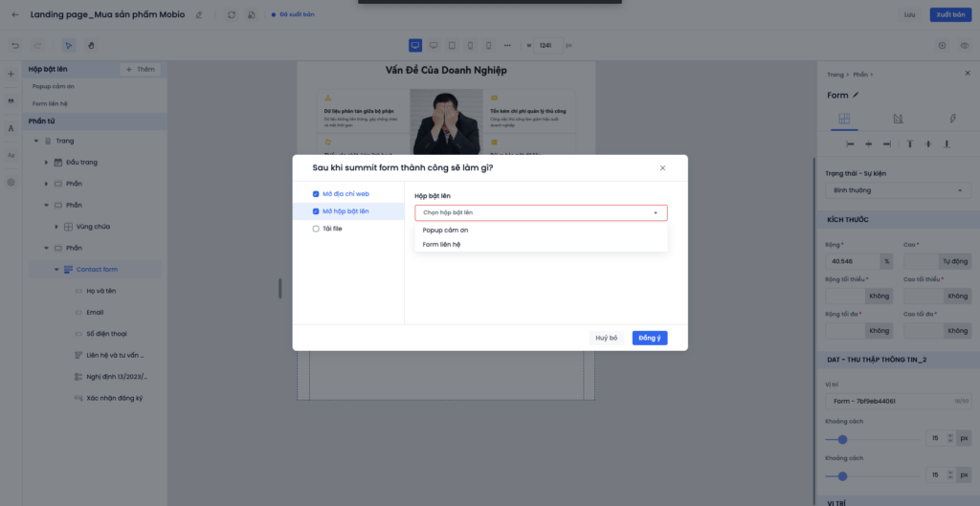Viewport: 980px width, 506px height.
Task: Enable the 'Tải file' checkbox
Action: [x=317, y=229]
